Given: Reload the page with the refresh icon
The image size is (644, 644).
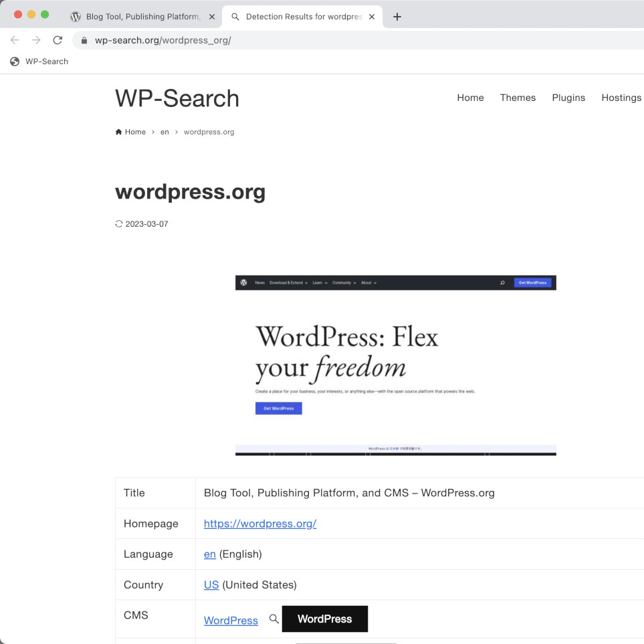Looking at the screenshot, I should [58, 40].
